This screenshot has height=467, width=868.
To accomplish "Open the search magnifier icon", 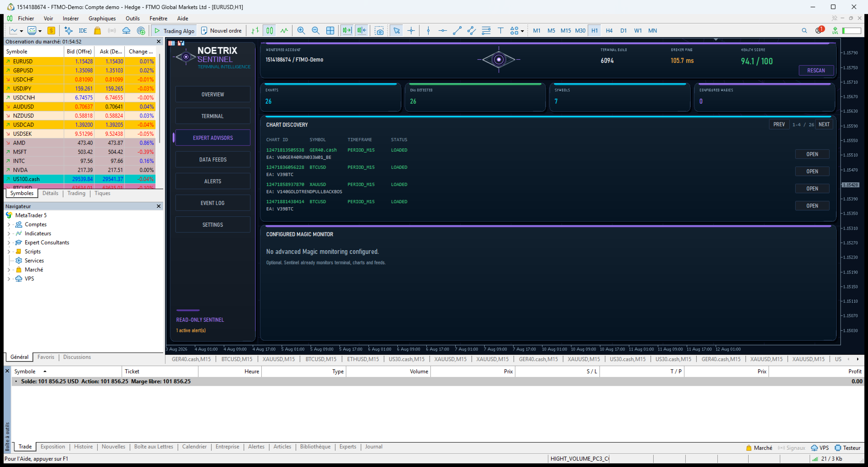I will tap(804, 30).
